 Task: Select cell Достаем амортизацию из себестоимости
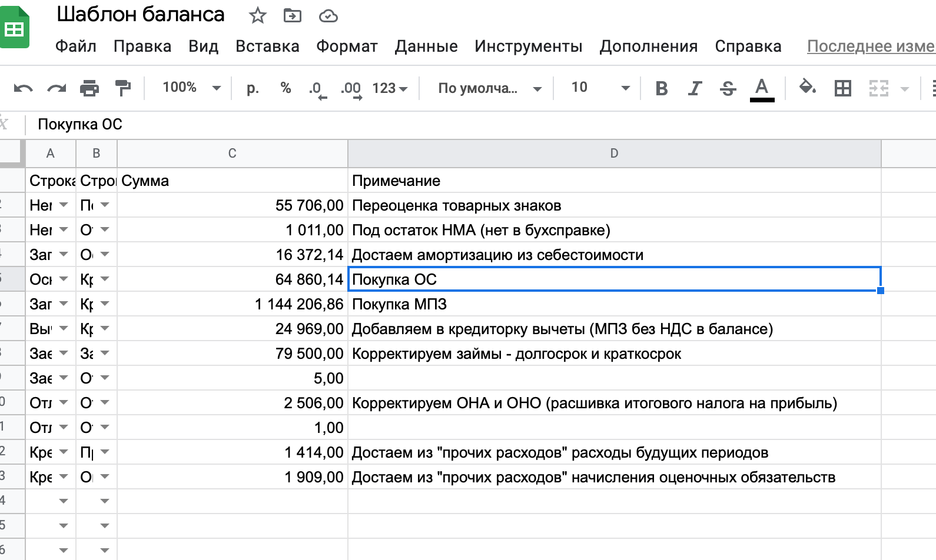click(x=615, y=255)
